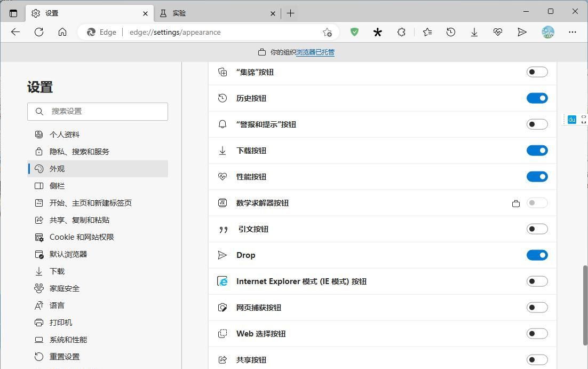Click the 浏览器已托管 link
Screen dimensions: 588x369
point(315,52)
